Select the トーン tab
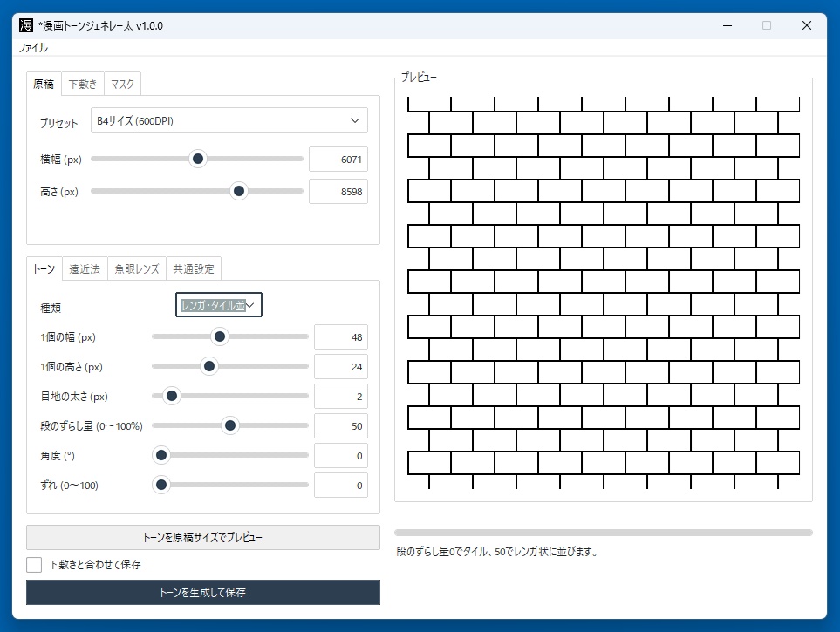 (x=44, y=268)
